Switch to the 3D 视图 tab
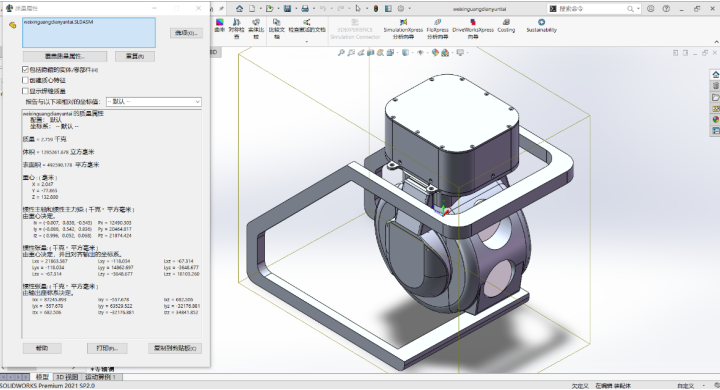The width and height of the screenshot is (720, 390). point(67,377)
